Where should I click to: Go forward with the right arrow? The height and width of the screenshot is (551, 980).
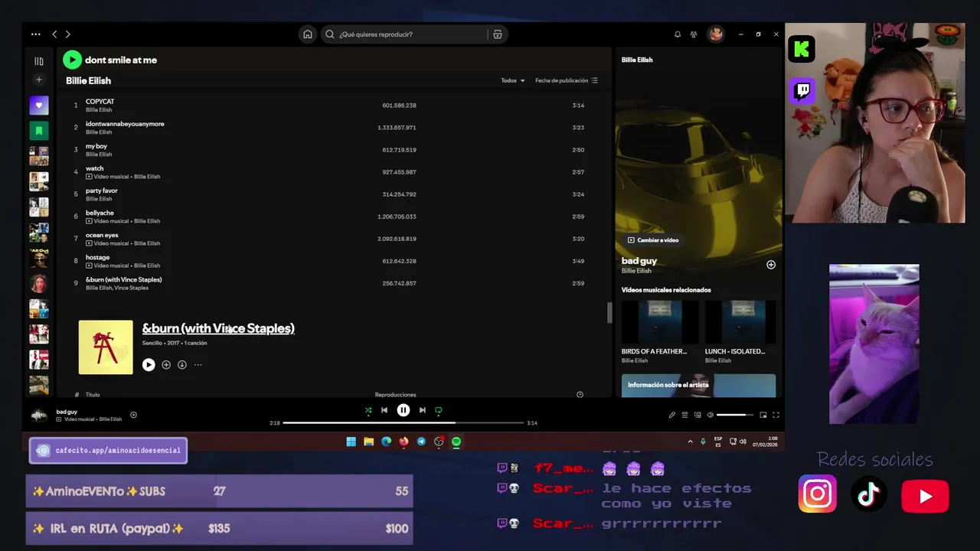tap(67, 34)
